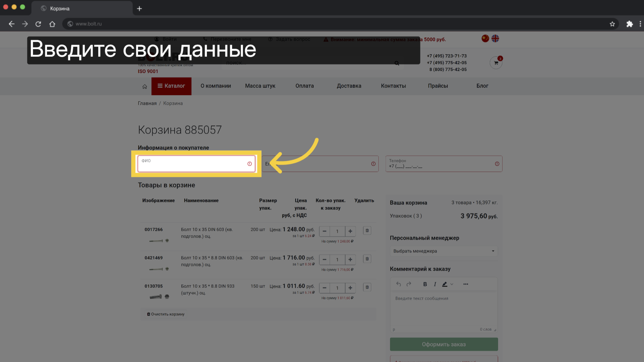
Task: Toggle italic in the comment editor
Action: pos(435,284)
